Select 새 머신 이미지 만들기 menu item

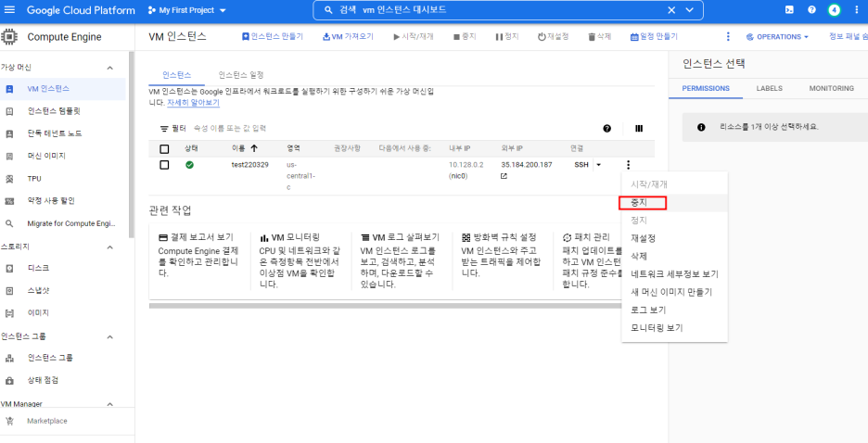pyautogui.click(x=675, y=292)
